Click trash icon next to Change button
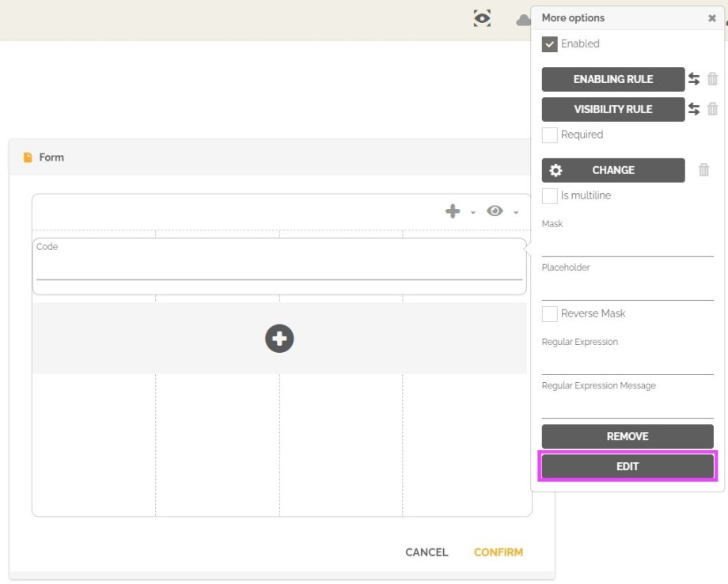 point(703,170)
